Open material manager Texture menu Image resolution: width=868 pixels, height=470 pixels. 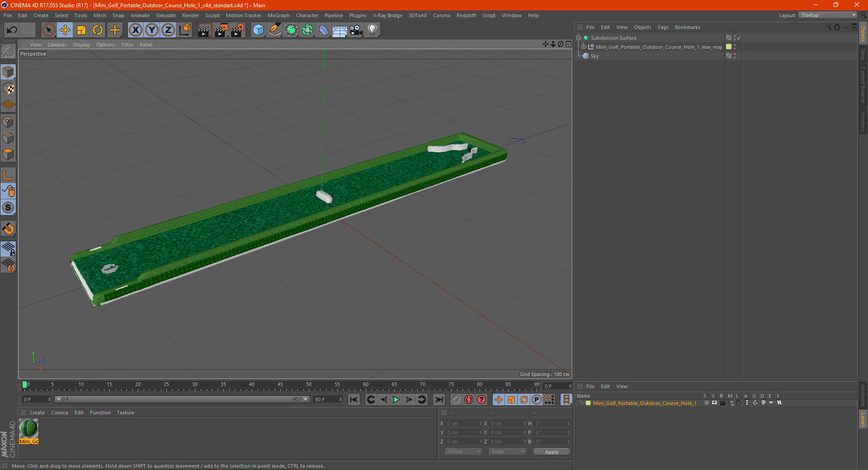pos(125,413)
